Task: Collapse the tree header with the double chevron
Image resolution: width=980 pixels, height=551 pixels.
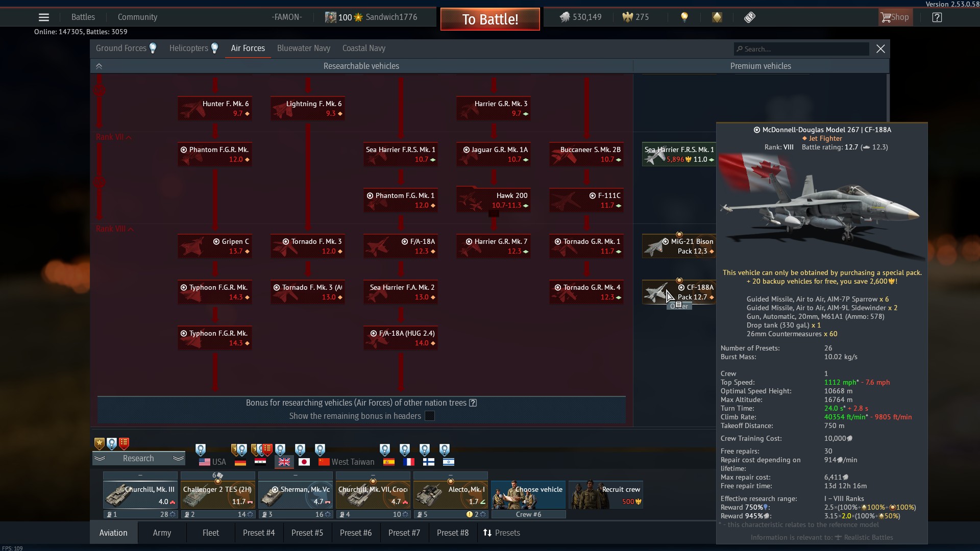Action: click(x=99, y=66)
